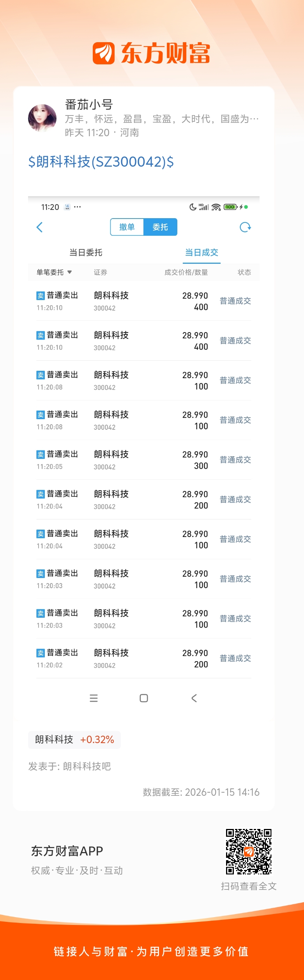
Task: Tap the three-dot icon in status bar
Action: [x=78, y=207]
